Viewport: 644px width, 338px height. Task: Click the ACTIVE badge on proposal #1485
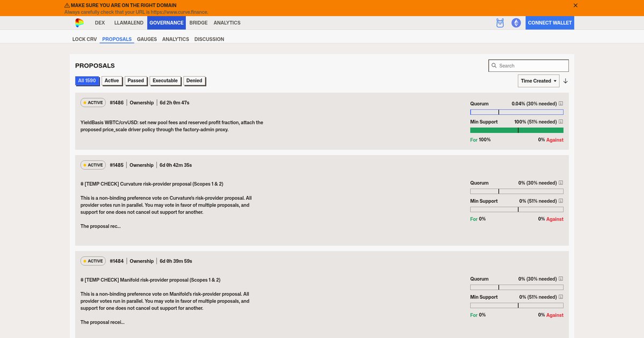93,165
